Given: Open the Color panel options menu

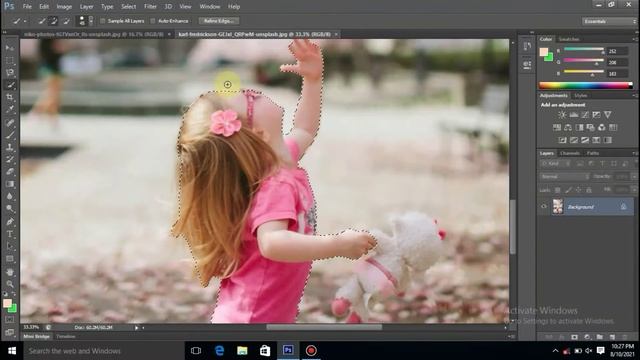Looking at the screenshot, I should [634, 39].
